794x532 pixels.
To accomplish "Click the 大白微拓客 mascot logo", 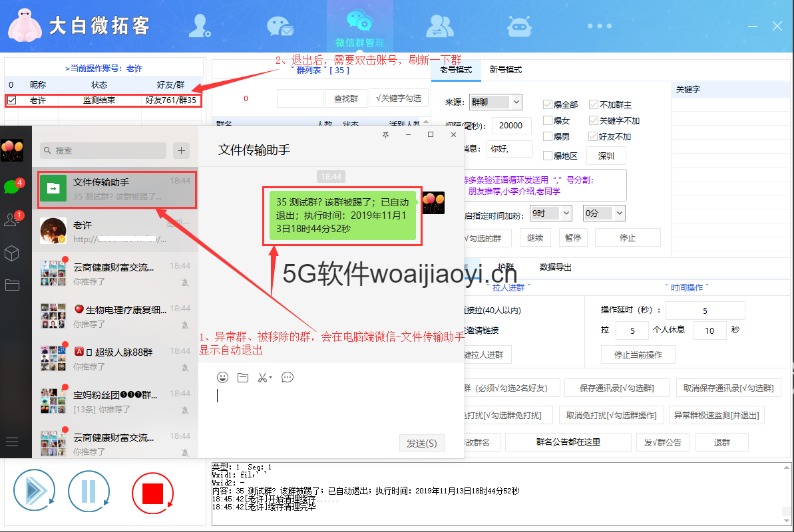I will 25,25.
